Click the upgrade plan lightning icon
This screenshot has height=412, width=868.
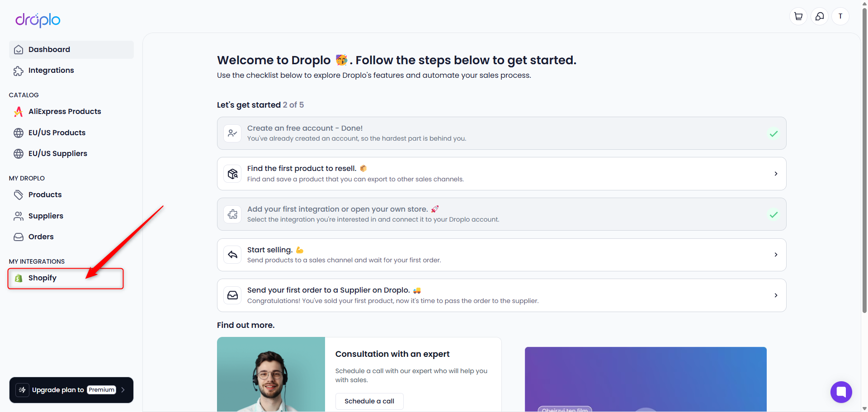tap(23, 390)
